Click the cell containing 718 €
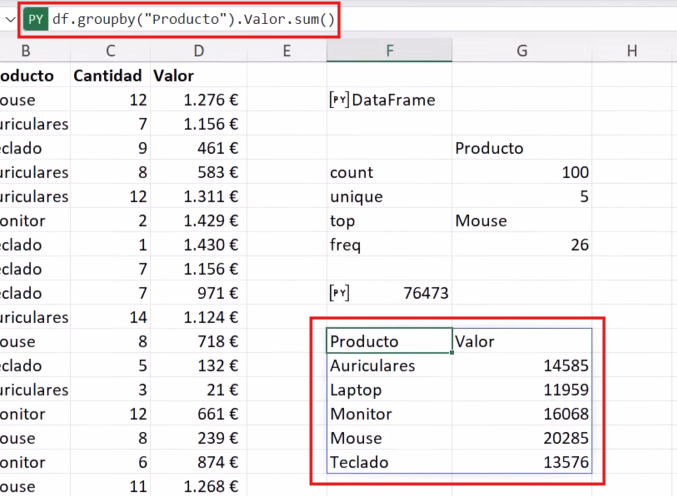Image resolution: width=677 pixels, height=496 pixels. coord(199,342)
